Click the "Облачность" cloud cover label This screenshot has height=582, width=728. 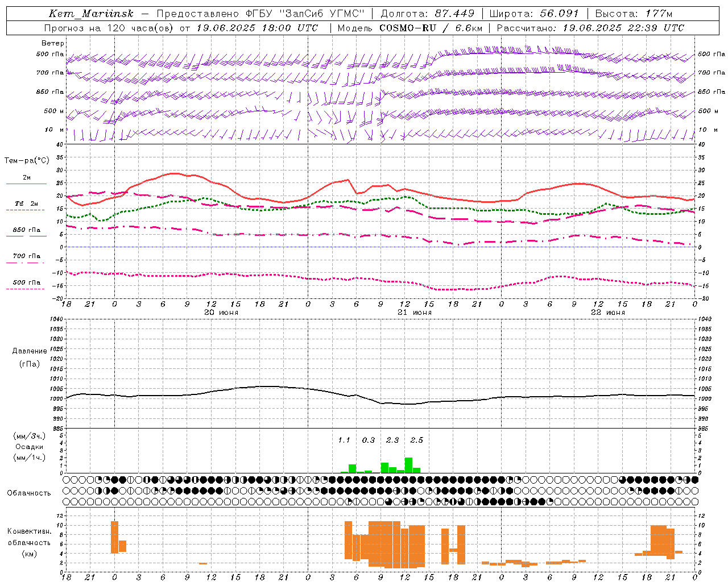(x=29, y=493)
